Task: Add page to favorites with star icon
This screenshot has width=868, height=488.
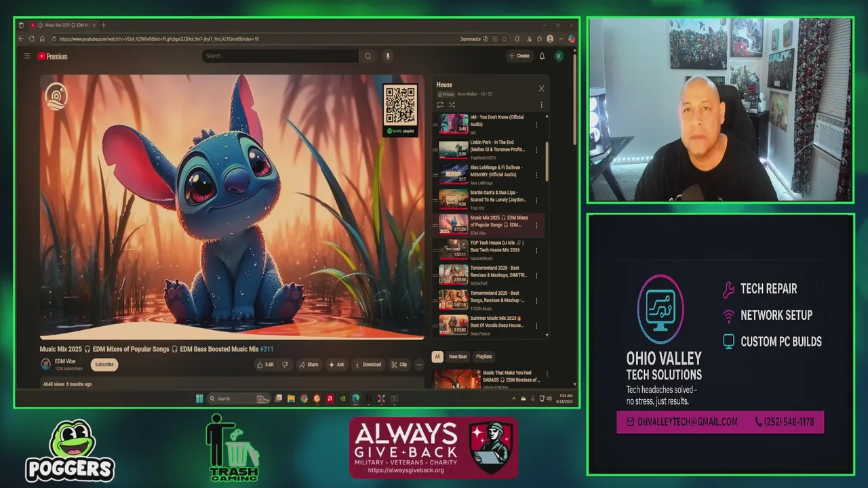Action: coord(505,39)
